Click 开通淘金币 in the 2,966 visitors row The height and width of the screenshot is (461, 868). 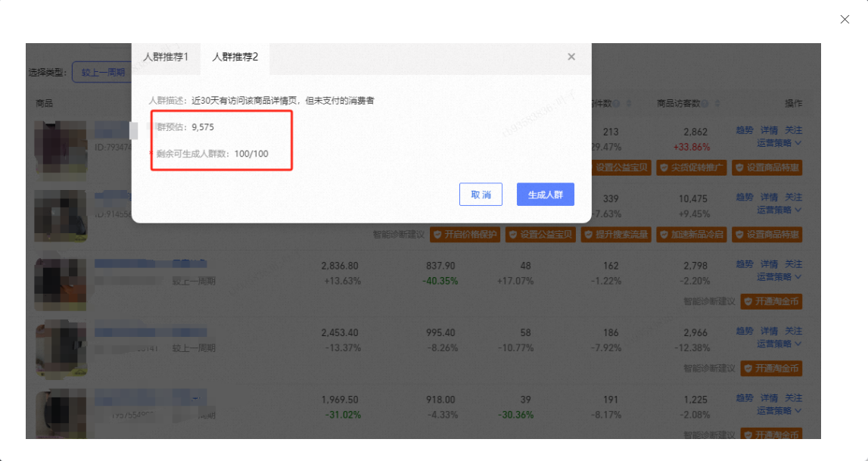pyautogui.click(x=771, y=369)
